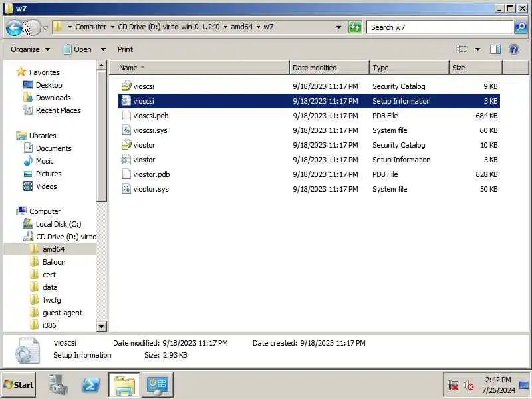
Task: Open Downloads in the navigation pane
Action: click(x=53, y=98)
